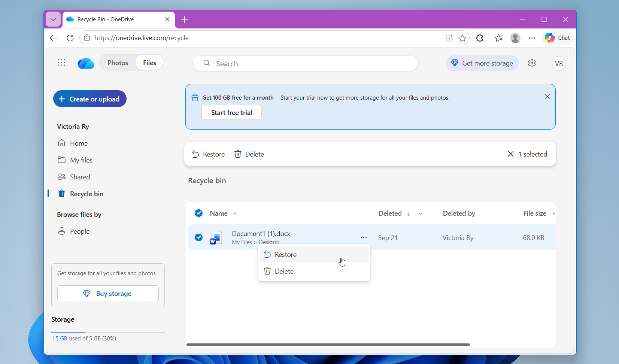Click Get more storage button
Viewport: 619px width, 364px height.
tap(482, 63)
